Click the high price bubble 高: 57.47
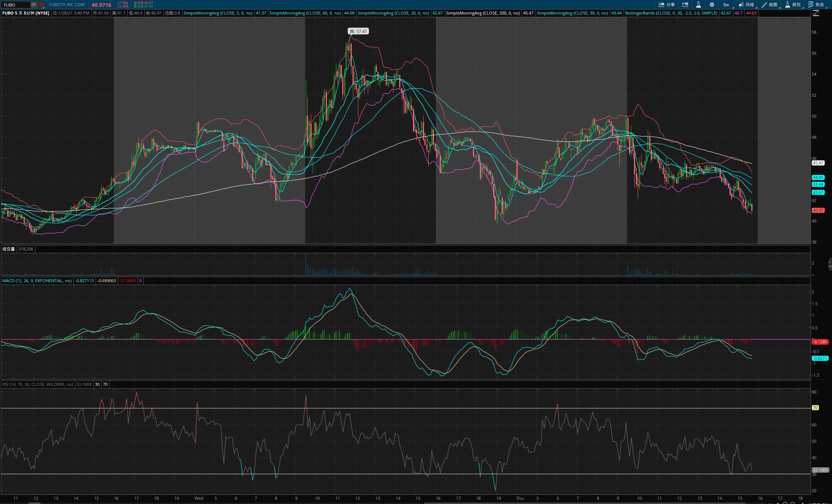 [358, 31]
